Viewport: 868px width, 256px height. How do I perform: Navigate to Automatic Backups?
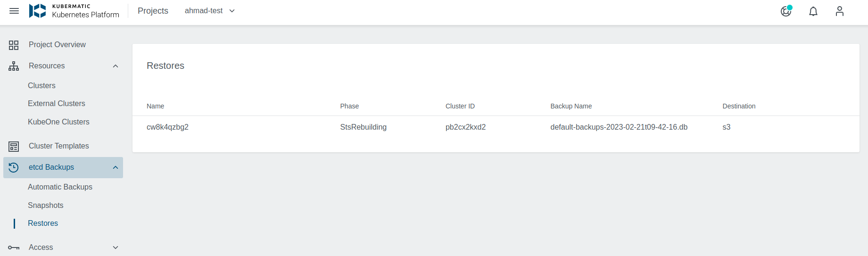tap(60, 187)
